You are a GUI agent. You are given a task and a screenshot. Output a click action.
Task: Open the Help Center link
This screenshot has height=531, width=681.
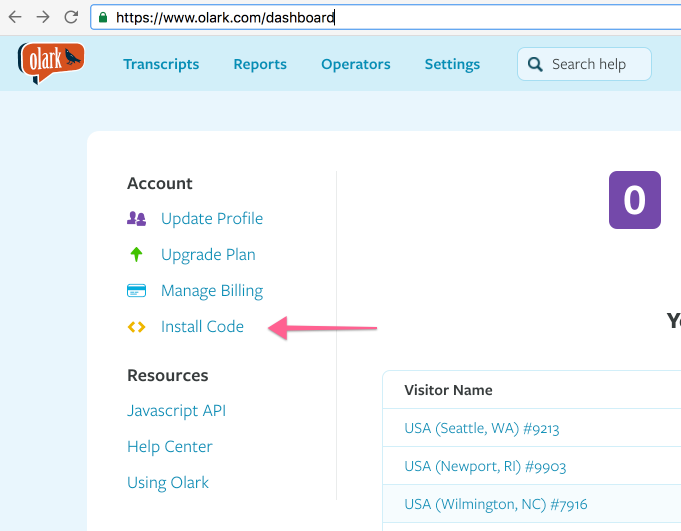(170, 447)
